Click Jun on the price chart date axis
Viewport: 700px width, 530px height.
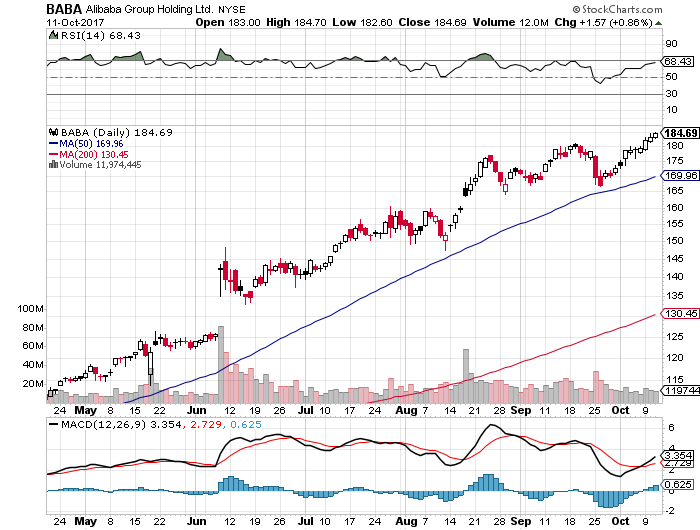pos(197,410)
